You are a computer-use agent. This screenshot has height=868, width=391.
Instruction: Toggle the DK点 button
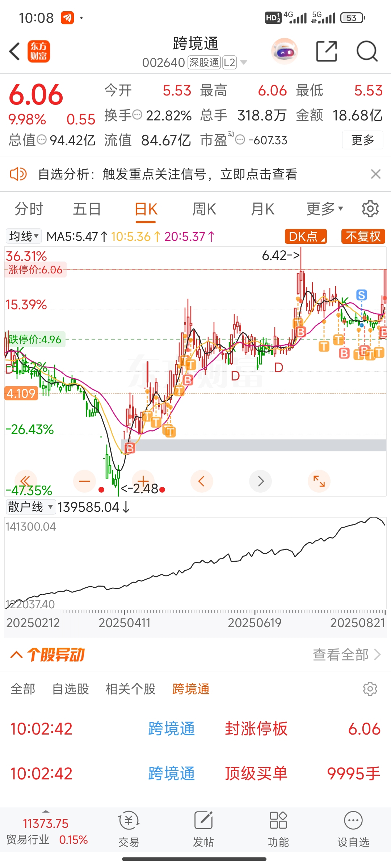[306, 237]
